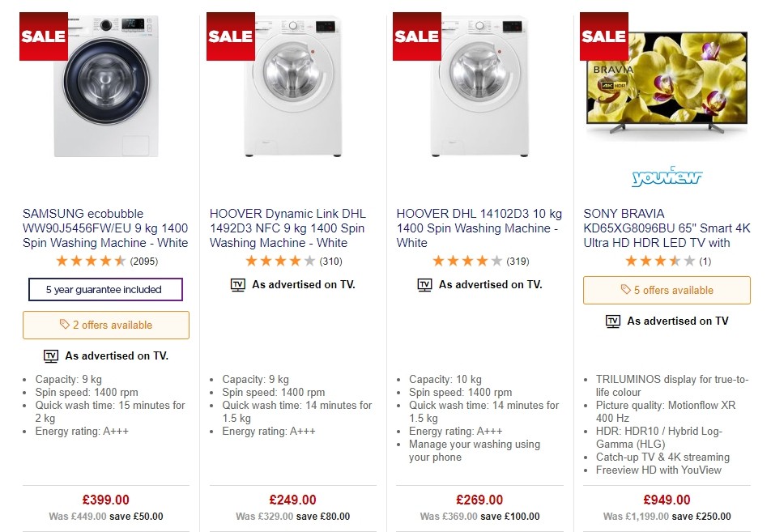Click the TV icon under Hoover DHL 14102D3
Viewport: 771px width, 532px height.
click(x=424, y=284)
